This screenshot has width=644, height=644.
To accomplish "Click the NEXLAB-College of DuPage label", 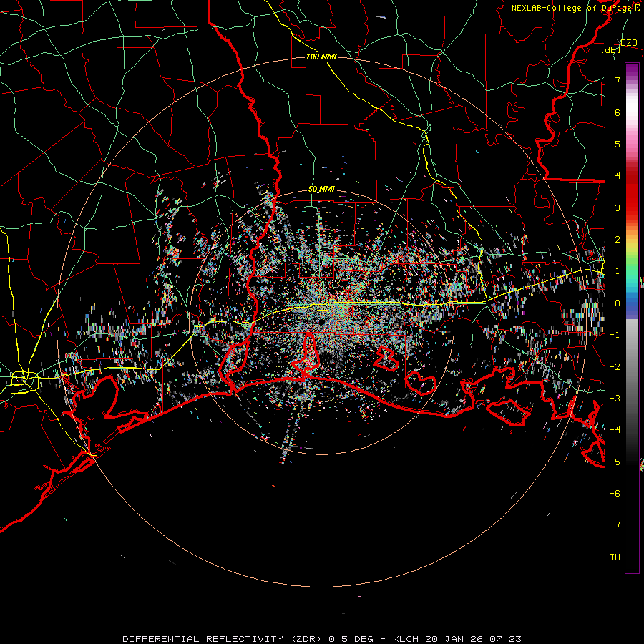I will tap(573, 8).
